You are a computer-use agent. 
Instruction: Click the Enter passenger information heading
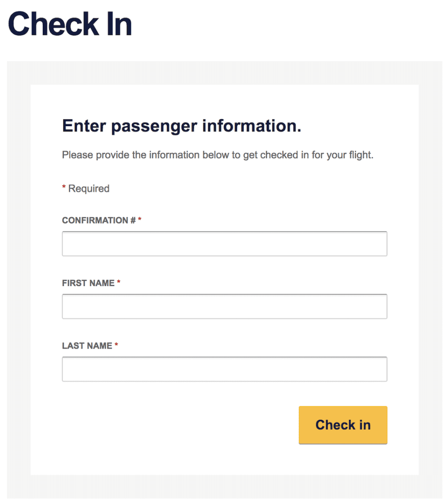181,126
